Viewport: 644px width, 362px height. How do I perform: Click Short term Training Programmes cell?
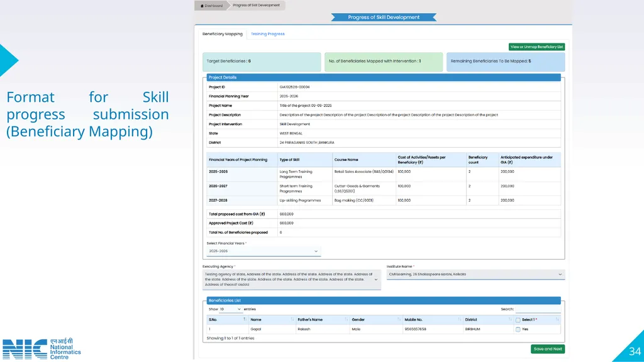[x=305, y=189]
